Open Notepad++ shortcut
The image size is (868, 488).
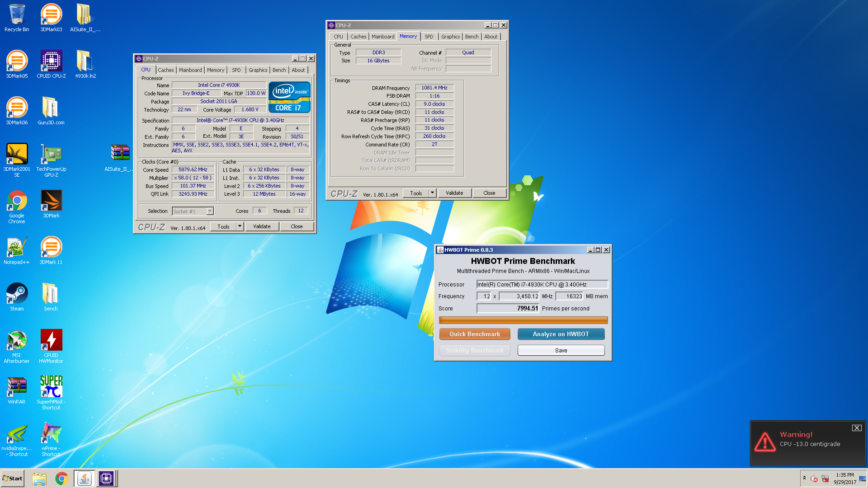click(17, 250)
